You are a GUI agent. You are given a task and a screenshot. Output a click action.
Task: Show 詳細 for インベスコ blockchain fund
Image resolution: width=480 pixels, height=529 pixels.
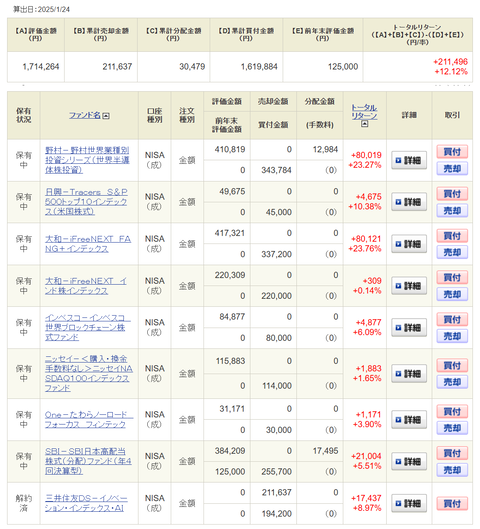tap(409, 328)
